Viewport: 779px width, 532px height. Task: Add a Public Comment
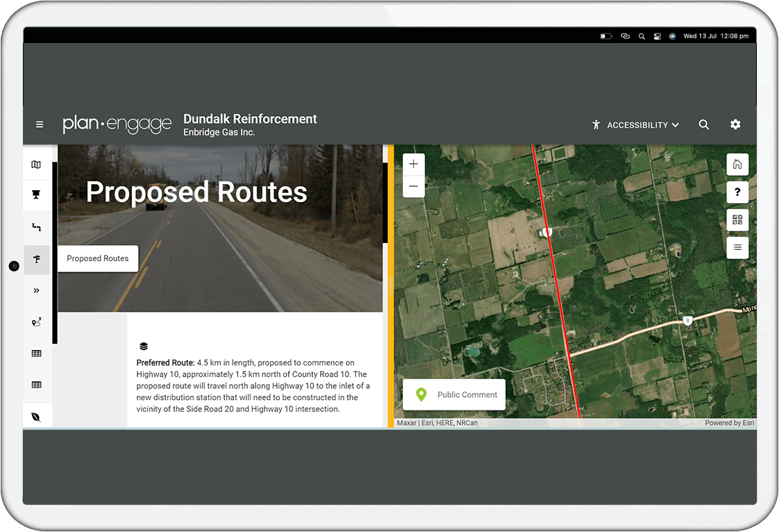point(454,394)
